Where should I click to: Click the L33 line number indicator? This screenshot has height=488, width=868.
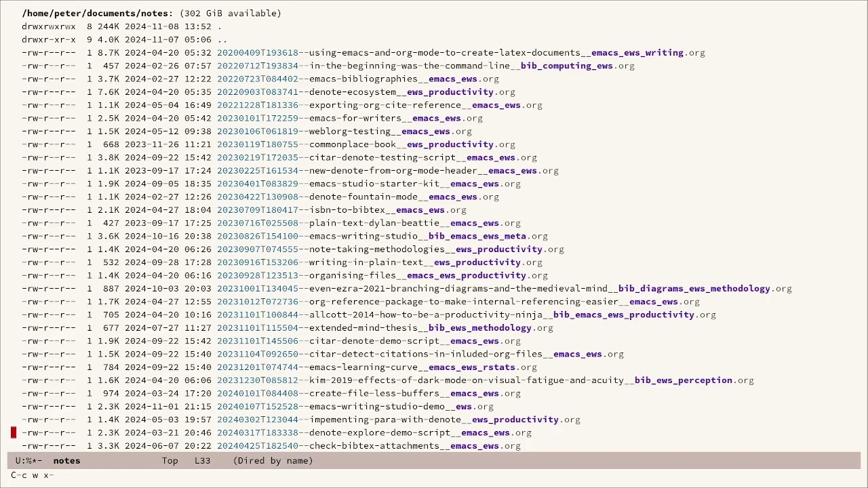(x=202, y=461)
